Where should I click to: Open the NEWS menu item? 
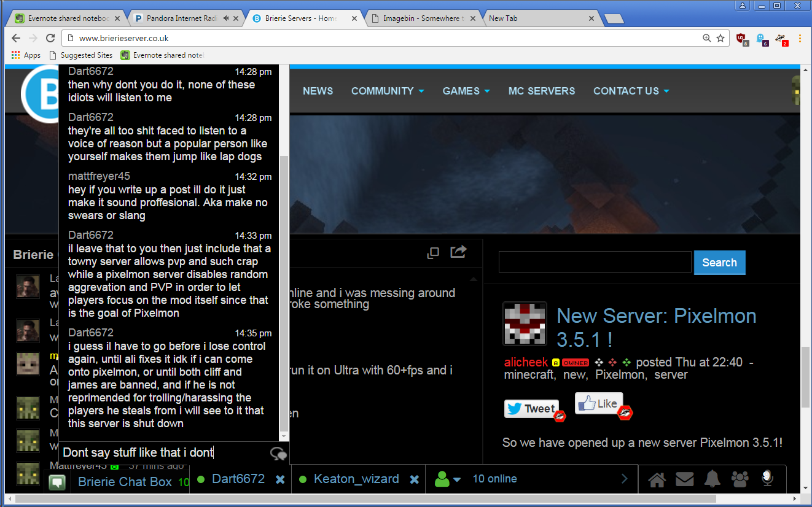[x=318, y=91]
